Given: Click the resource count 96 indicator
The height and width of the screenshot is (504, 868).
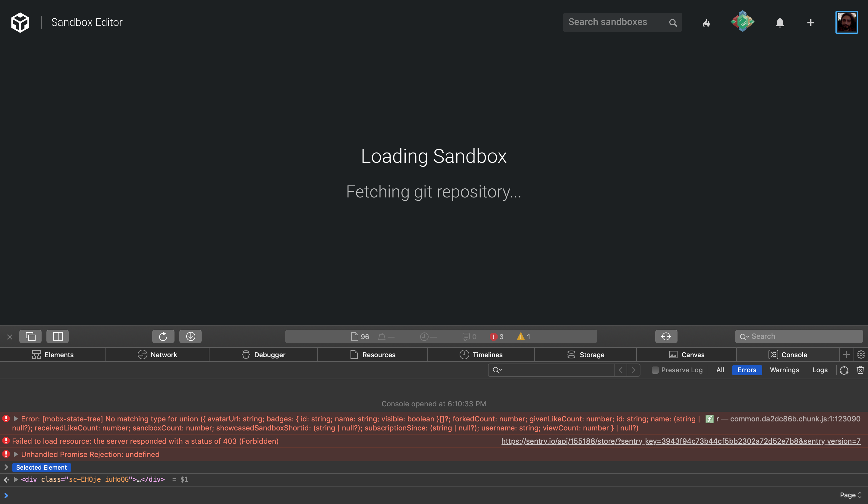Looking at the screenshot, I should 360,337.
